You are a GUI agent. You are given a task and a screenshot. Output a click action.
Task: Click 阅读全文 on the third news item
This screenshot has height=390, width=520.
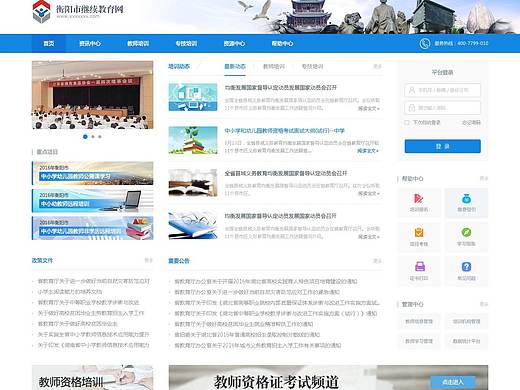pyautogui.click(x=369, y=193)
